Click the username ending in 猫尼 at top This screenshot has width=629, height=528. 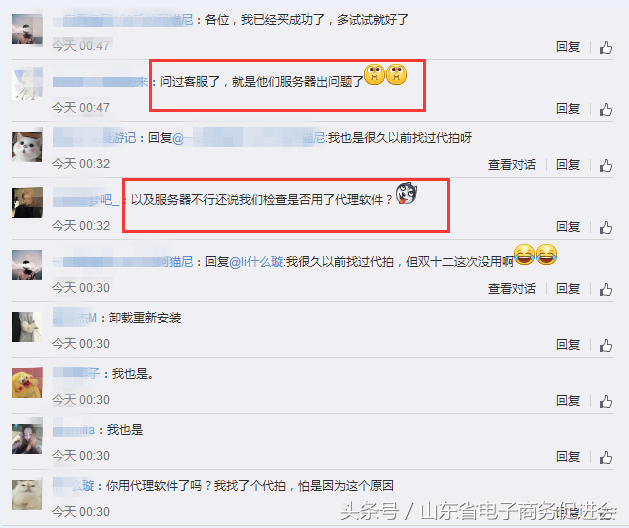[x=123, y=20]
